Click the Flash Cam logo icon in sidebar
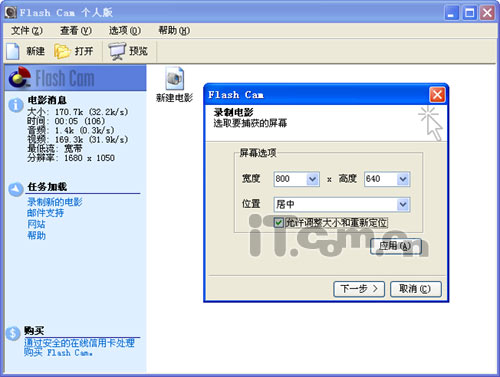The height and width of the screenshot is (377, 500). [x=20, y=77]
